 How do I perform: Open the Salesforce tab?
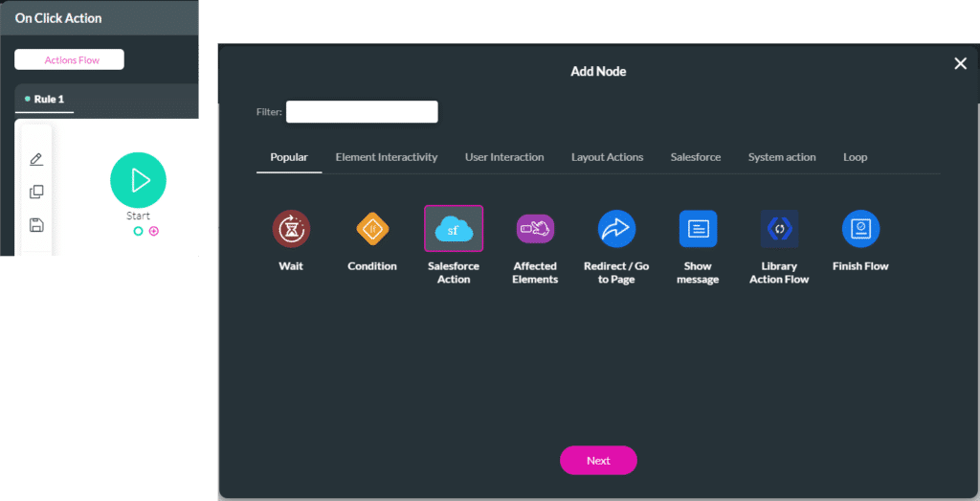[x=696, y=158]
